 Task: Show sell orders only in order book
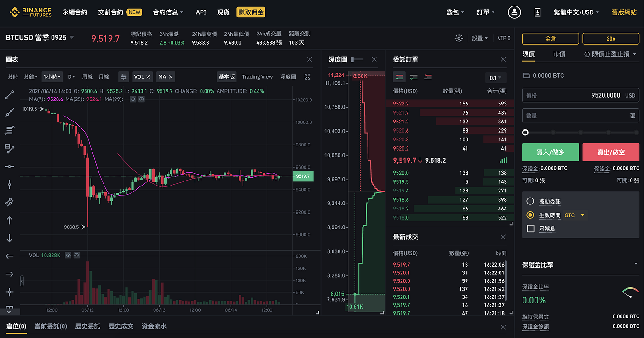428,77
